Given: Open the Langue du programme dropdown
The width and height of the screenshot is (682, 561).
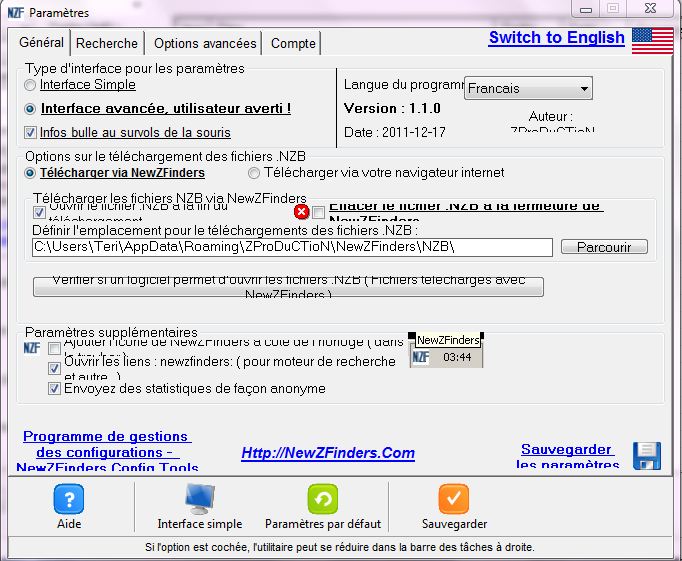Looking at the screenshot, I should pos(528,88).
